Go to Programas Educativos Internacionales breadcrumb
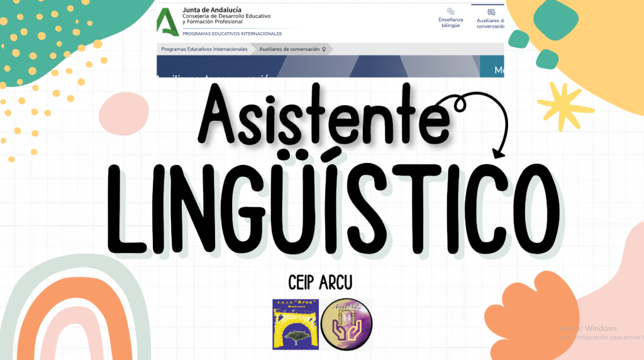This screenshot has height=360, width=644. tap(204, 49)
